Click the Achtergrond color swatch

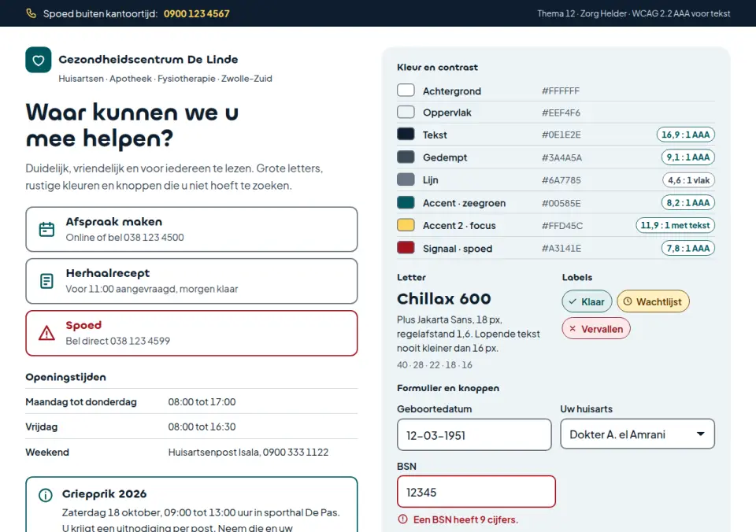click(x=406, y=91)
